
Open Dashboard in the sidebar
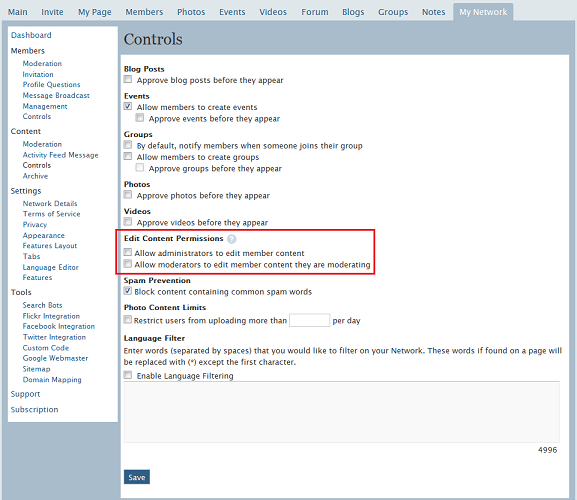point(31,35)
